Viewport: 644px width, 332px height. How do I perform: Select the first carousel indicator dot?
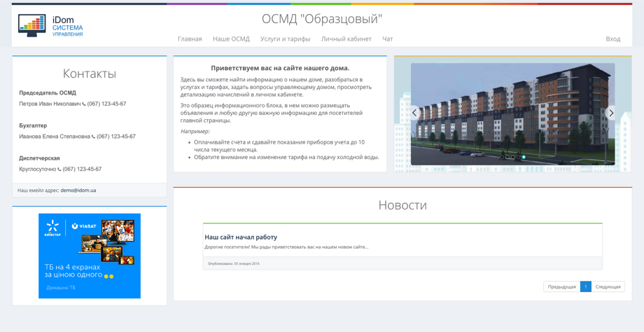pos(502,157)
